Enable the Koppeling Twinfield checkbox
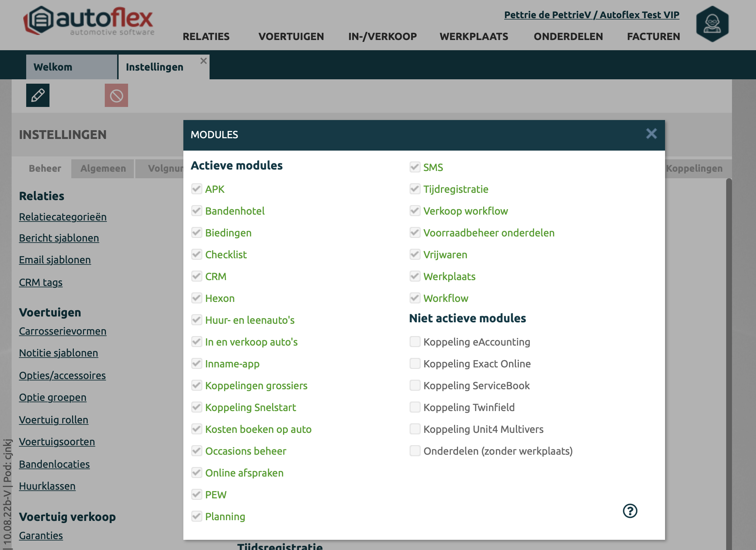 click(415, 407)
